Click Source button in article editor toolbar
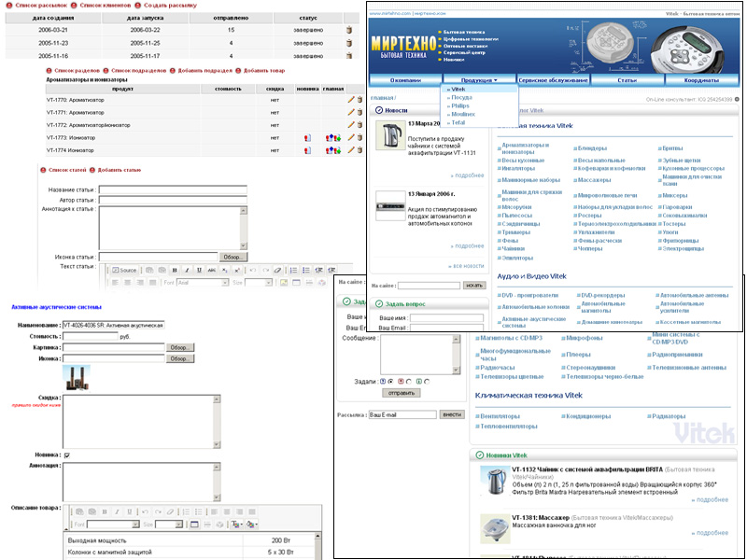 pos(123,271)
